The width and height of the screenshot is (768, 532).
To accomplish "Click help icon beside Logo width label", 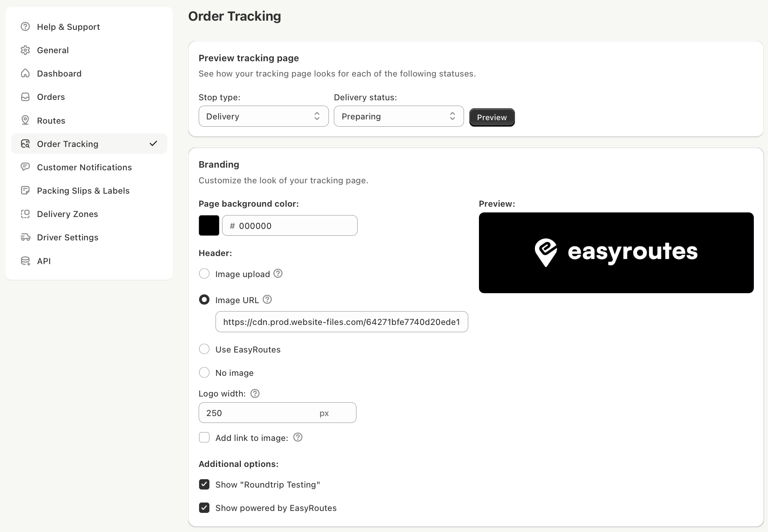I will (x=255, y=393).
